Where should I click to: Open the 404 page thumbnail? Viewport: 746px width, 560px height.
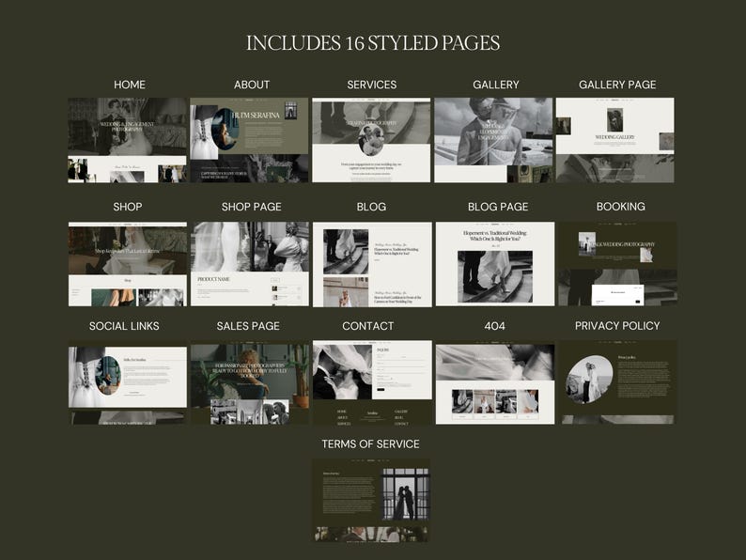495,383
